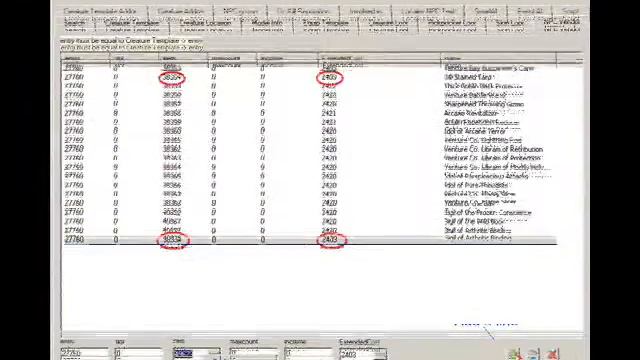Click item 38364 in the vendor list
640x360 pixels.
click(x=172, y=167)
